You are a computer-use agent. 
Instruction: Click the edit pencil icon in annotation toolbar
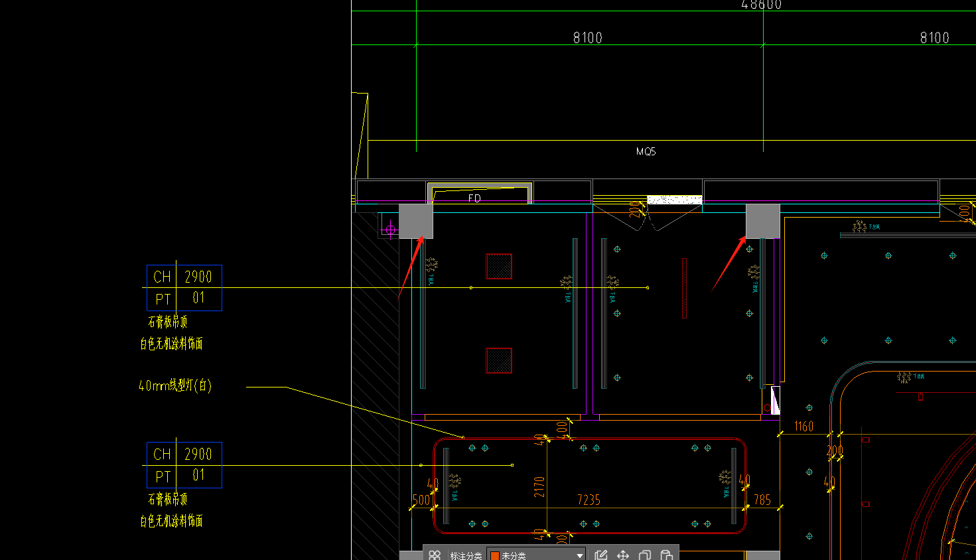(601, 555)
